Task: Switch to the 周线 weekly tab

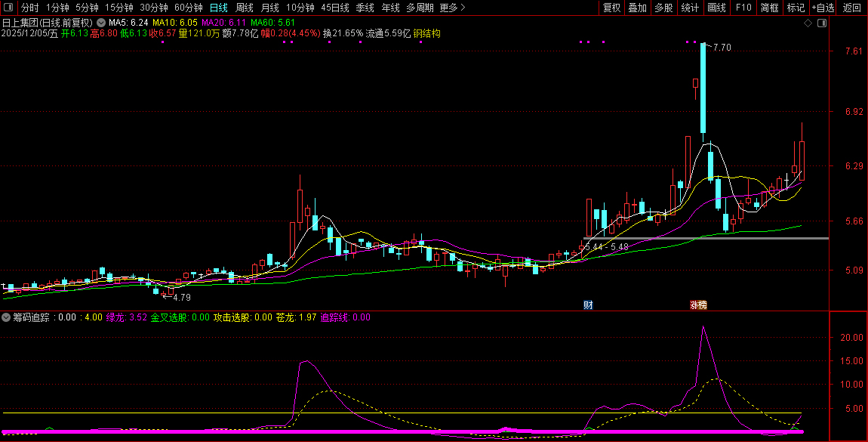Action: (245, 8)
